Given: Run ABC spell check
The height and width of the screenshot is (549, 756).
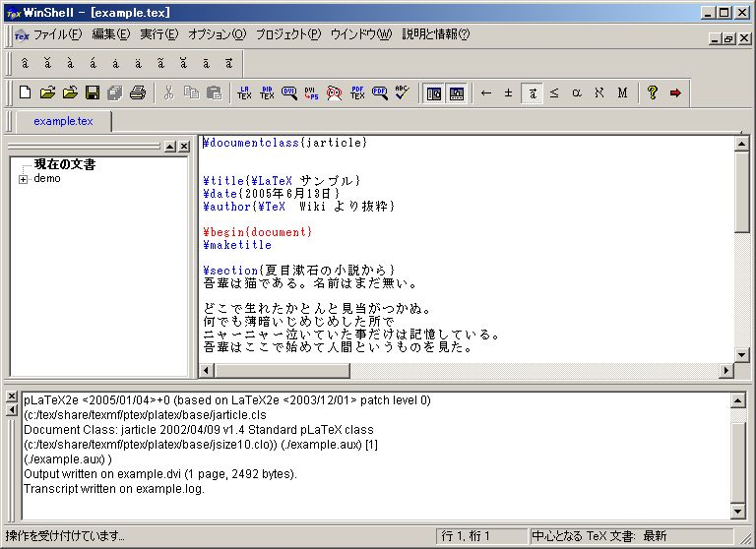Looking at the screenshot, I should (402, 92).
